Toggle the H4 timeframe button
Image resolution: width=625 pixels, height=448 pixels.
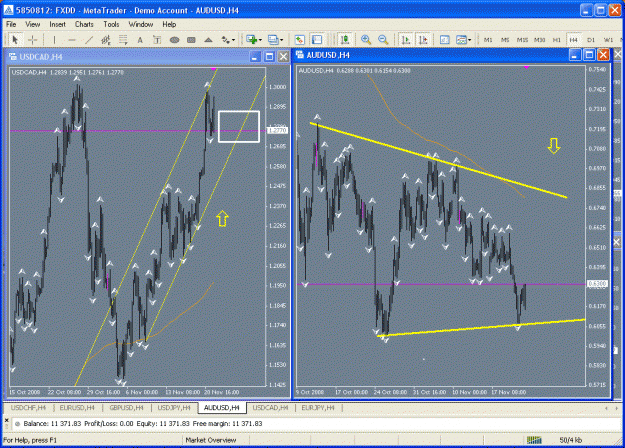click(x=574, y=40)
